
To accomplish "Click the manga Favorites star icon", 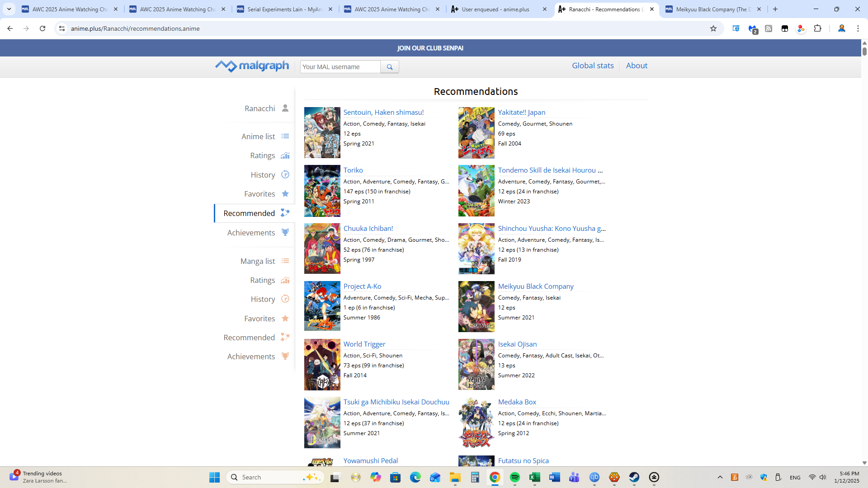I will click(x=285, y=319).
